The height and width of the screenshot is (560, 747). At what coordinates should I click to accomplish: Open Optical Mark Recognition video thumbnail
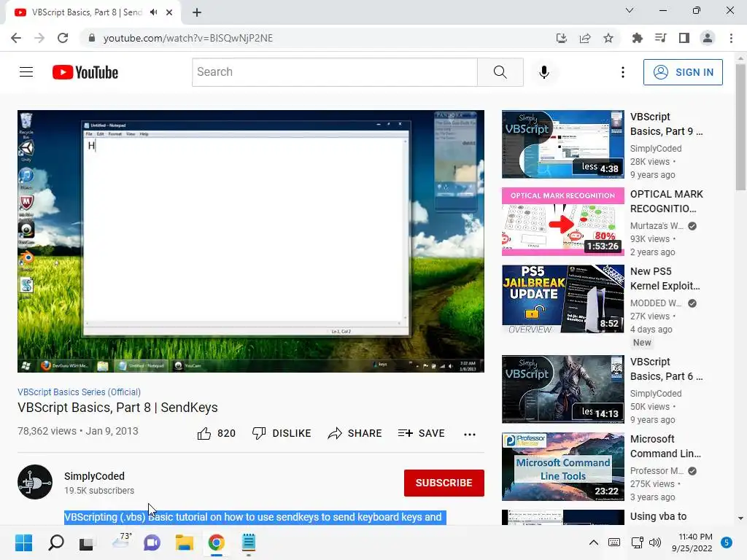[562, 222]
